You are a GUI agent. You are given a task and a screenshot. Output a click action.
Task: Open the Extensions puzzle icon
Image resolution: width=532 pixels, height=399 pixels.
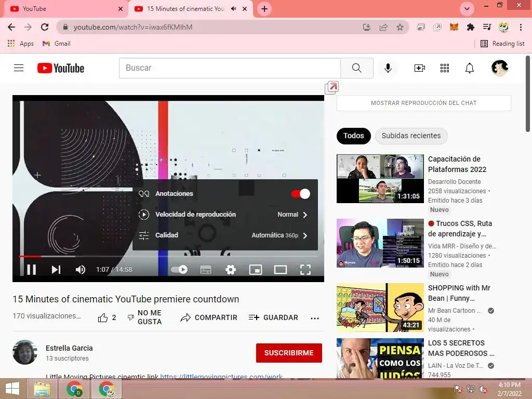[471, 27]
